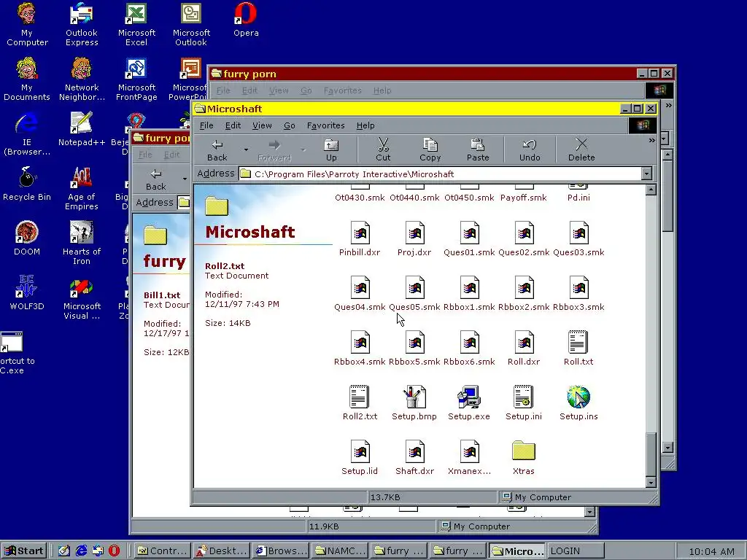Click Internet Explorer quick launch icon

click(x=81, y=551)
